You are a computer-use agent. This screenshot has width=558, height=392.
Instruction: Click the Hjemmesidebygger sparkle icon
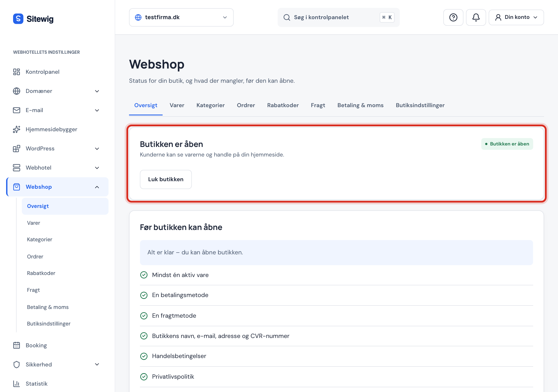[17, 129]
